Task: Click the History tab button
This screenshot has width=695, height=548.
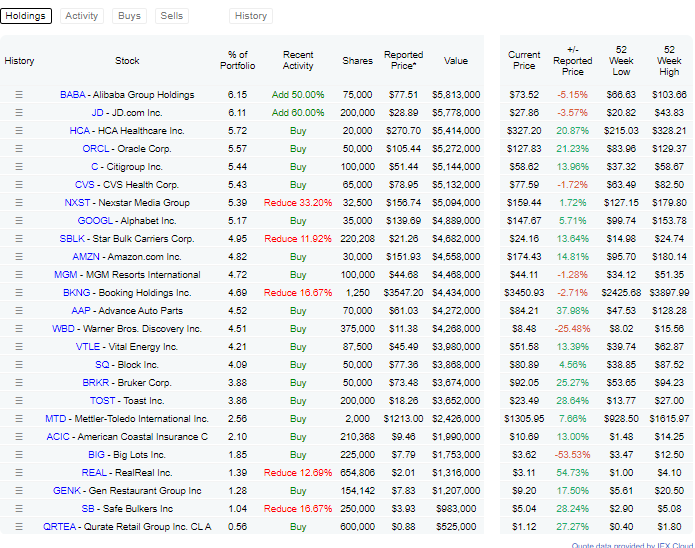Action: click(x=251, y=16)
